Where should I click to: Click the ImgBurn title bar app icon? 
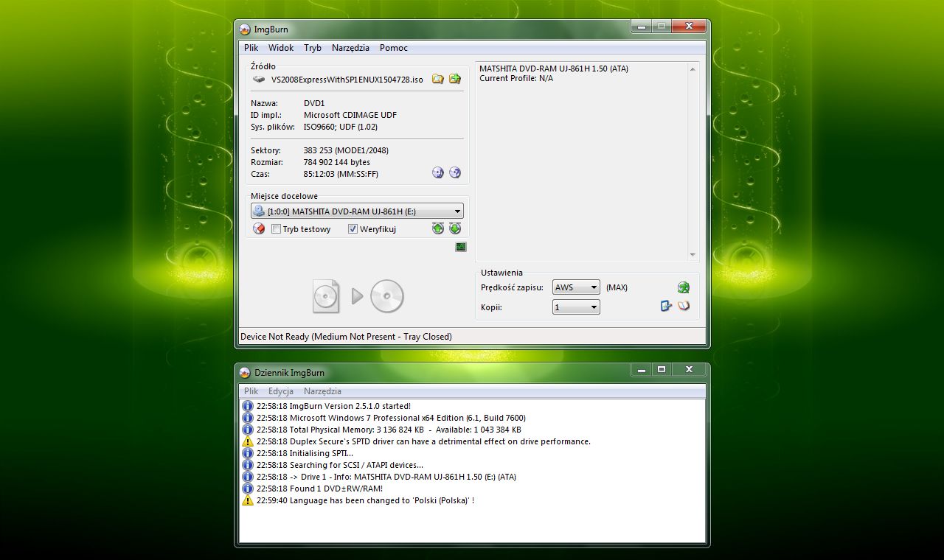pos(245,29)
